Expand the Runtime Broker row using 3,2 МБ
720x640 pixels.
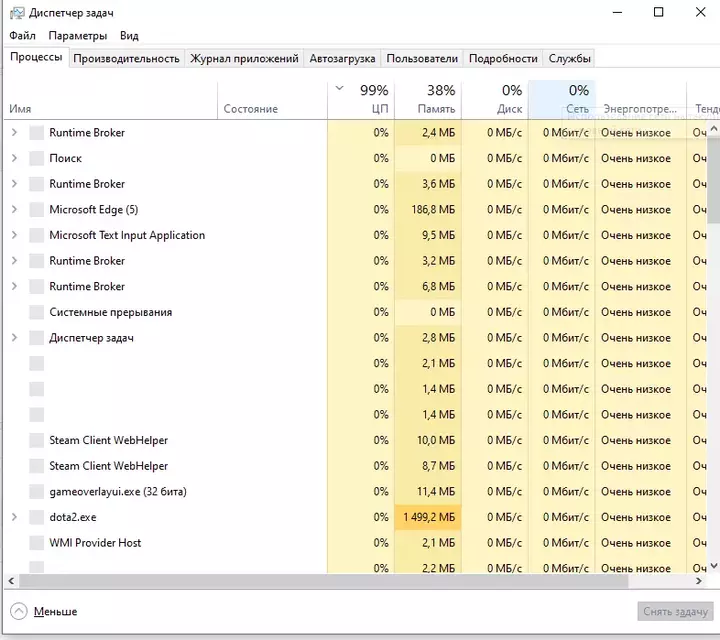pyautogui.click(x=14, y=261)
